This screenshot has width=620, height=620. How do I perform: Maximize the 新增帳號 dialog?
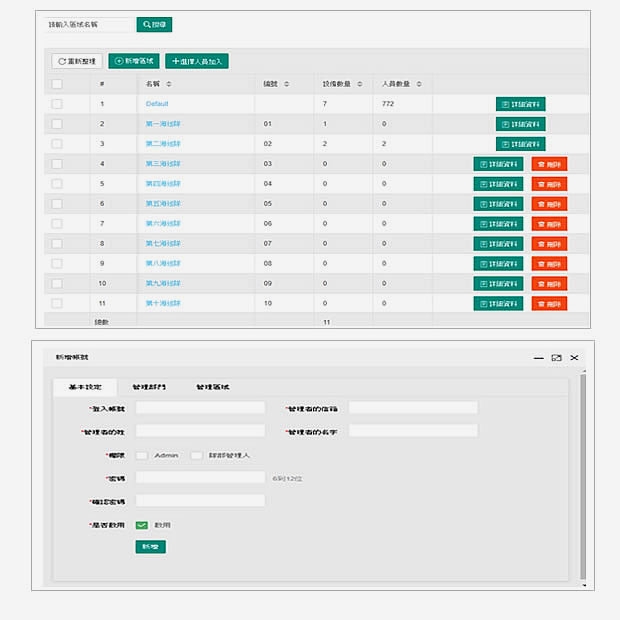556,358
